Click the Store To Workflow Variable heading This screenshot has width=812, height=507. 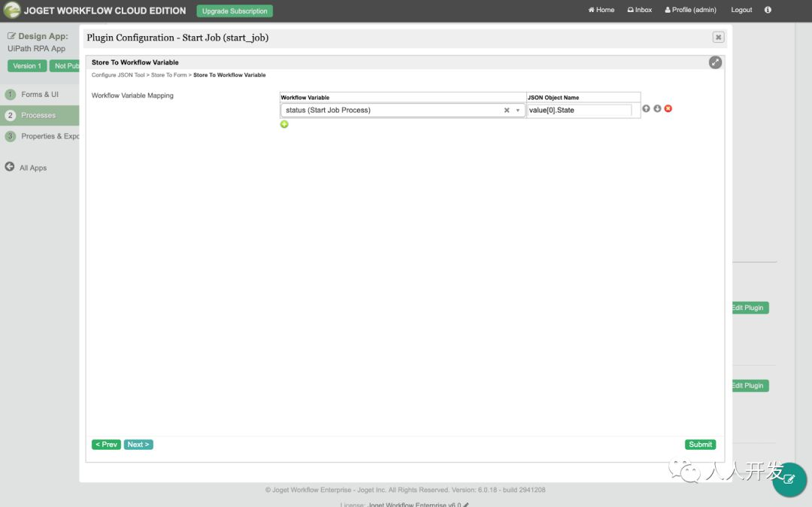pyautogui.click(x=135, y=62)
